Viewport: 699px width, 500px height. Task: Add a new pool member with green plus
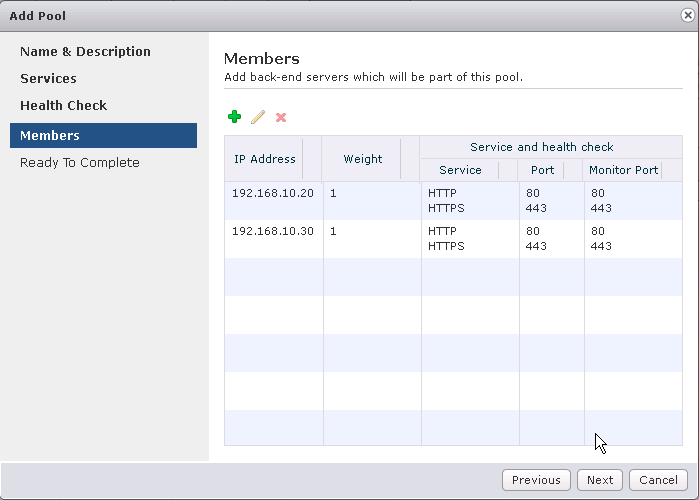point(234,117)
